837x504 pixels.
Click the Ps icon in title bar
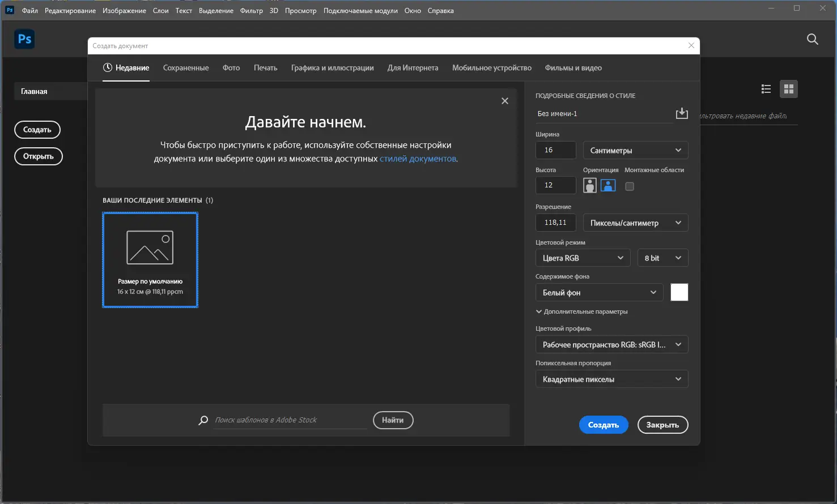10,10
